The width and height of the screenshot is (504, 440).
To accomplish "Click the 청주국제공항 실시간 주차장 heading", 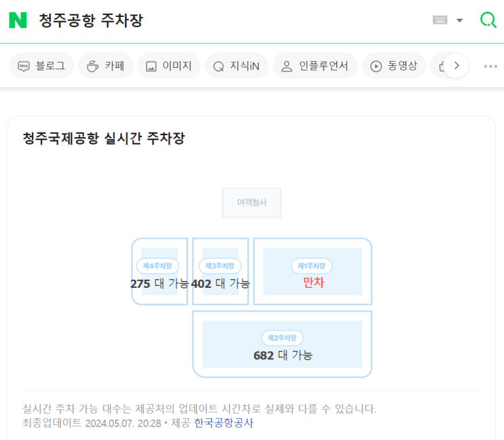I will click(x=104, y=139).
